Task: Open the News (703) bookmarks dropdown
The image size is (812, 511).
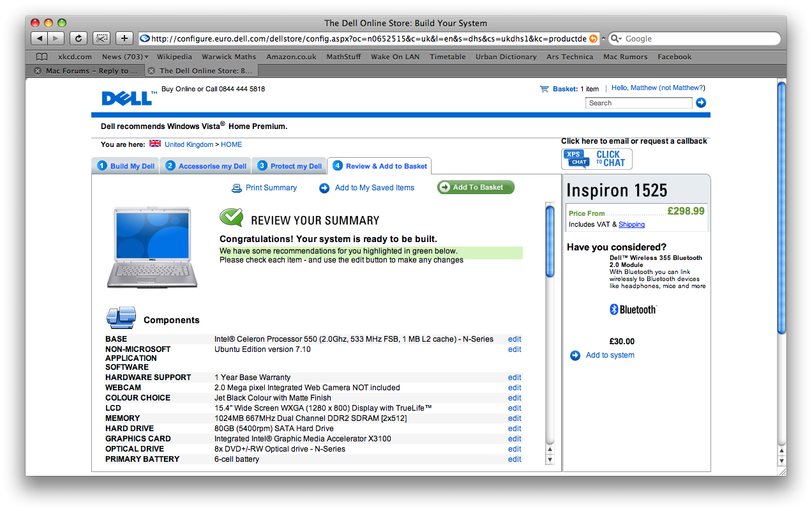Action: [x=125, y=57]
